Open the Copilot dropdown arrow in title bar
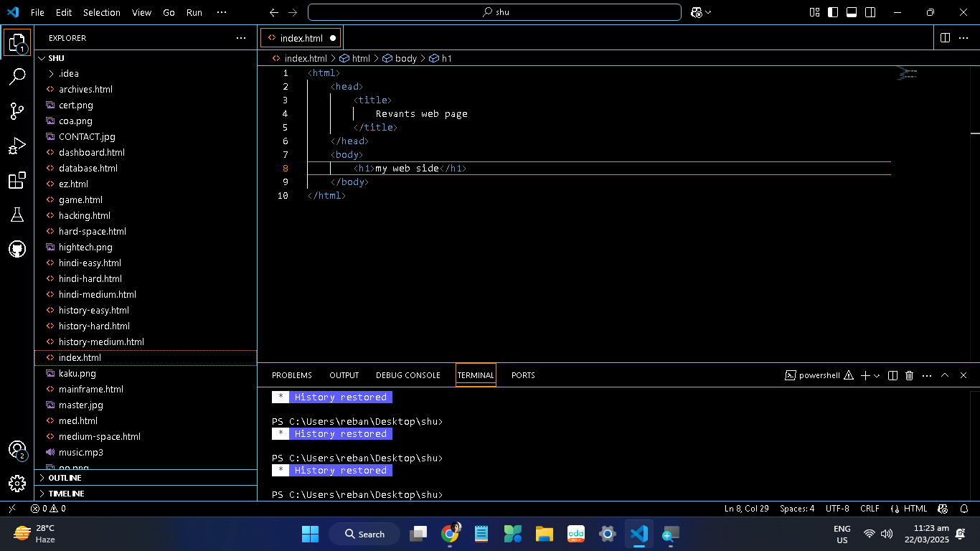The width and height of the screenshot is (980, 551). [x=709, y=12]
